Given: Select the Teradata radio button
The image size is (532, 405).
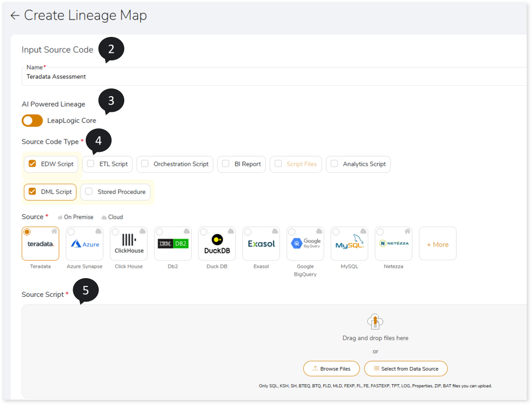Looking at the screenshot, I should point(27,231).
